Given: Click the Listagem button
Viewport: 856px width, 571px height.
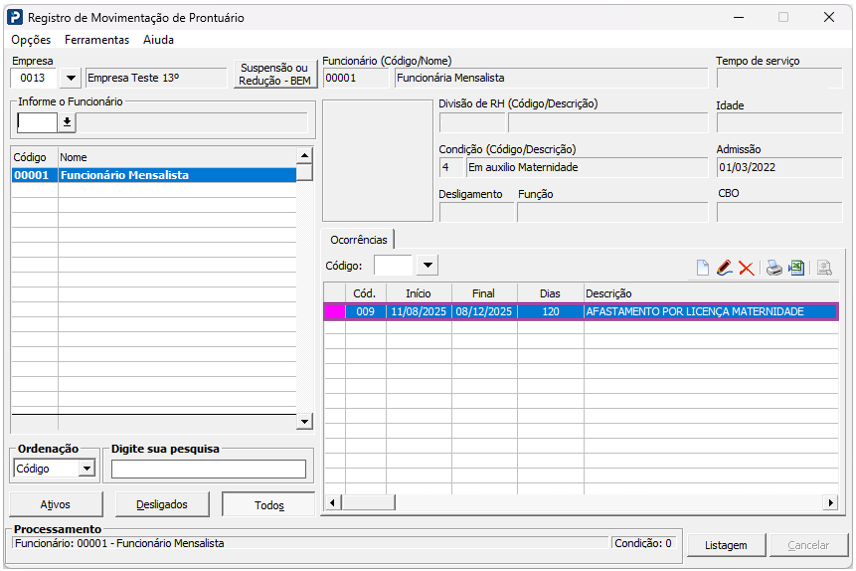Looking at the screenshot, I should coord(726,545).
